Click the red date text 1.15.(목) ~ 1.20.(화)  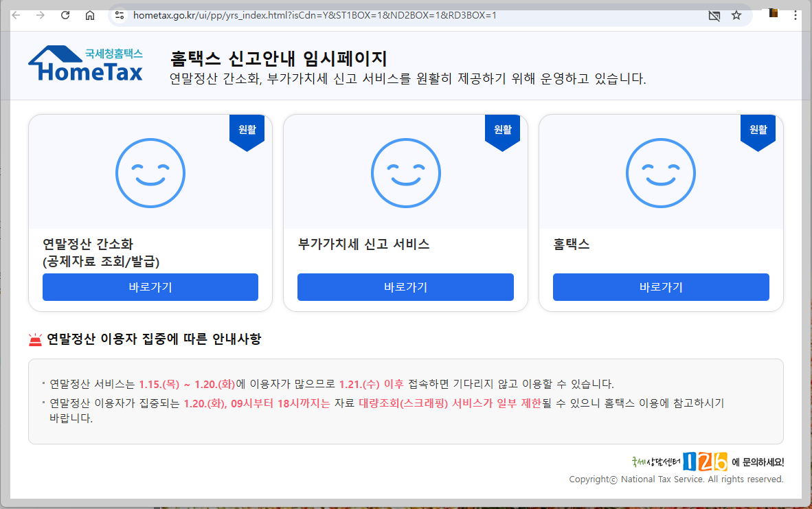[x=187, y=384]
